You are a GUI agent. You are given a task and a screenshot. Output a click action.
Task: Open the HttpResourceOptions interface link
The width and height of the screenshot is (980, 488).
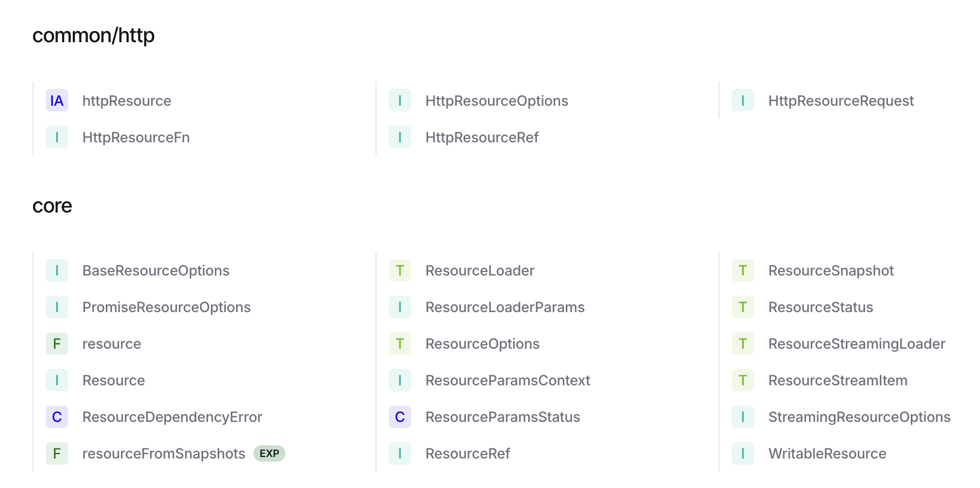497,101
